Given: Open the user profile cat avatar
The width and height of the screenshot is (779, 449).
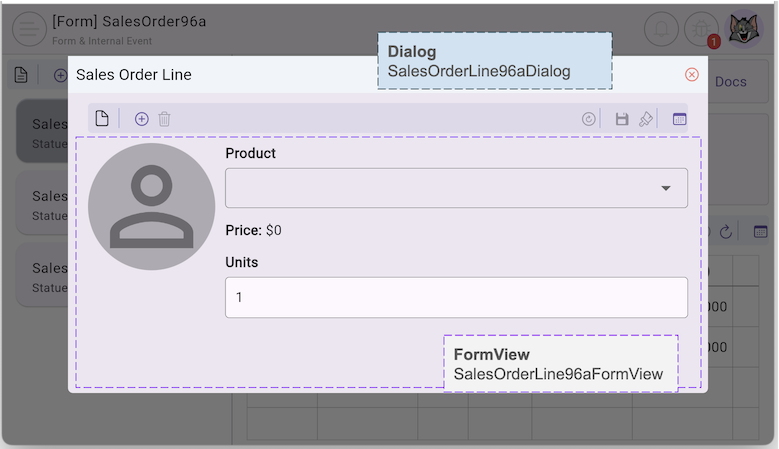Looking at the screenshot, I should click(744, 29).
